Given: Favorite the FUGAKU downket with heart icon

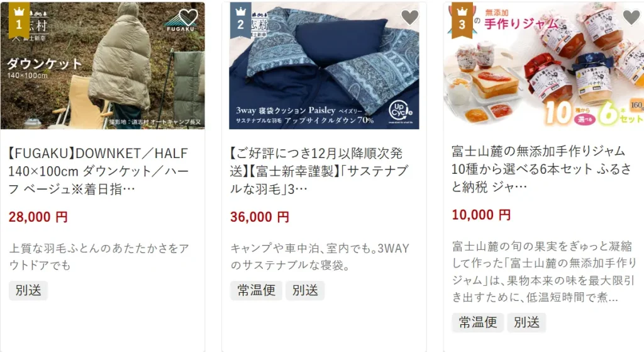Looking at the screenshot, I should click(x=188, y=17).
